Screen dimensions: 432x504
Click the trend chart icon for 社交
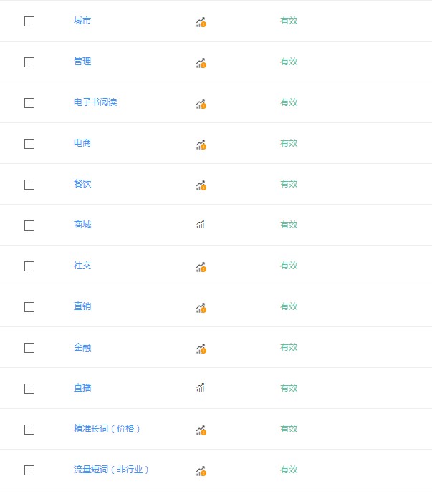[201, 267]
